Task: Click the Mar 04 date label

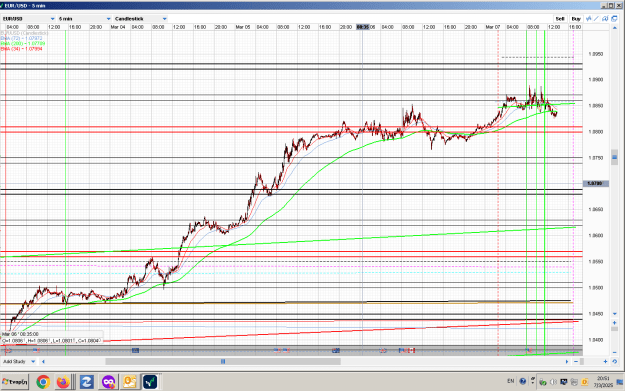Action: click(x=118, y=27)
